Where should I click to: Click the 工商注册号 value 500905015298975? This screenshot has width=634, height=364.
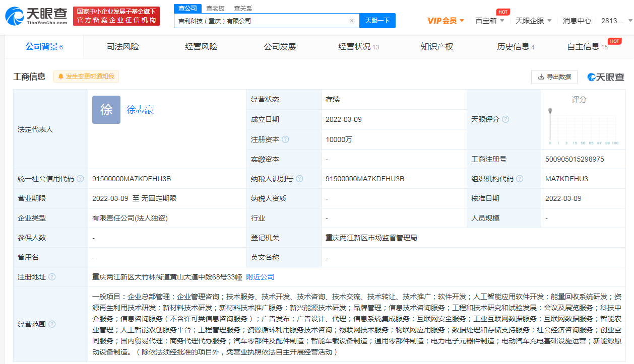(575, 159)
